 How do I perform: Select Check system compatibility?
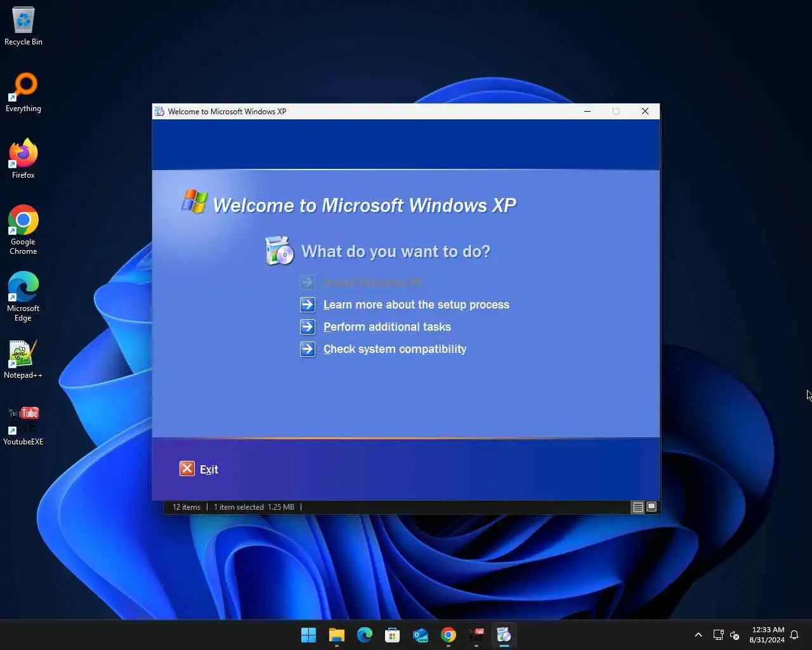click(x=395, y=349)
